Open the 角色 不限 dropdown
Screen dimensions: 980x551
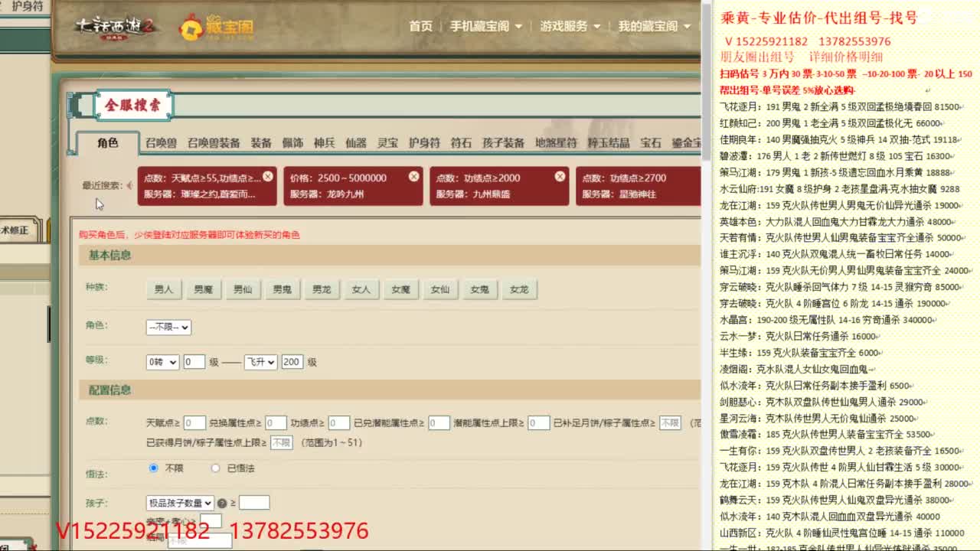click(168, 327)
